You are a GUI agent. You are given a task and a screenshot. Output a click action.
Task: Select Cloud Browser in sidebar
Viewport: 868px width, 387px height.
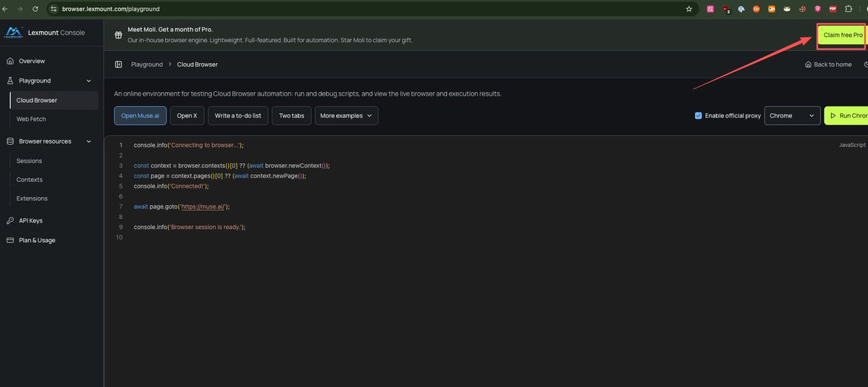[x=54, y=100]
